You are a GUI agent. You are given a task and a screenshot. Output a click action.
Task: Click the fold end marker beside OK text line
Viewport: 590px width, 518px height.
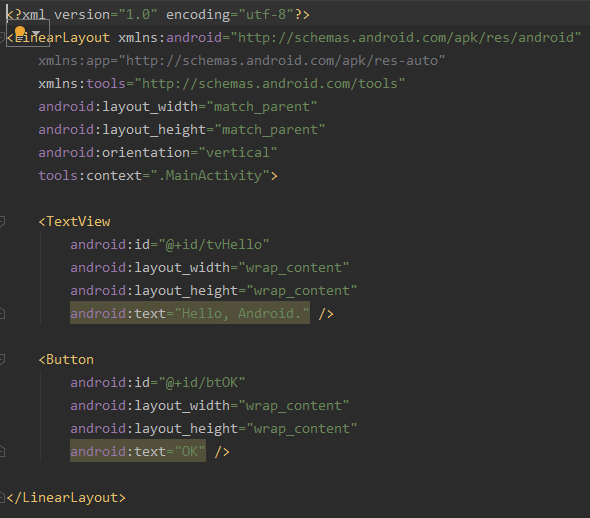click(x=2, y=451)
